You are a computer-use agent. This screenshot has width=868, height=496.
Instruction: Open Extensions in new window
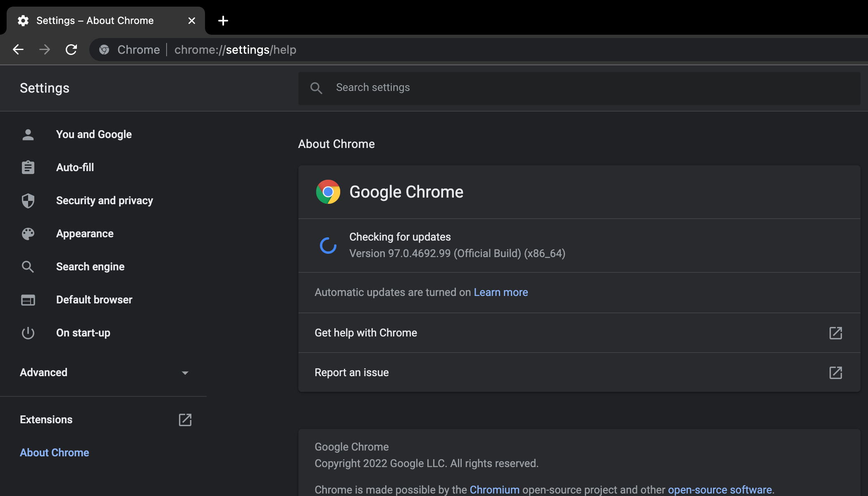[186, 420]
